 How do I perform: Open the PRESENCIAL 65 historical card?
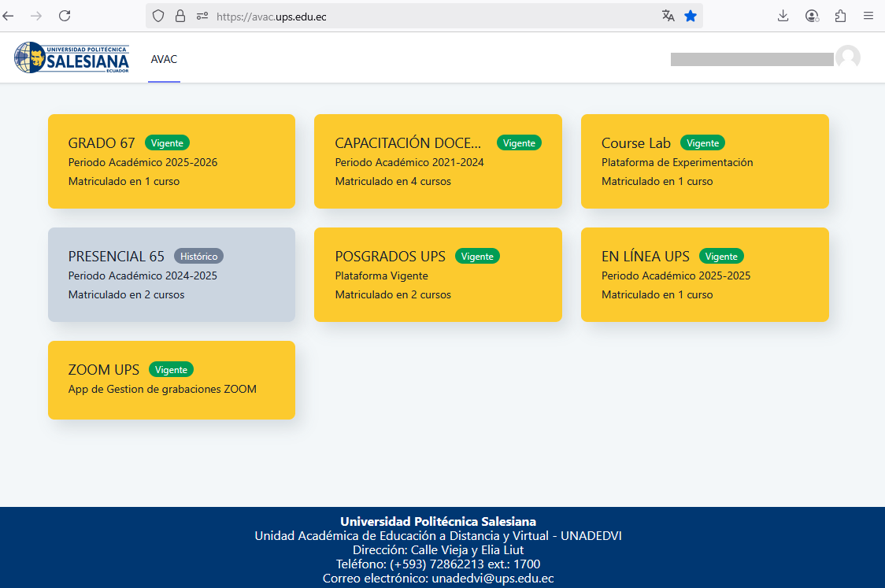[x=172, y=275]
